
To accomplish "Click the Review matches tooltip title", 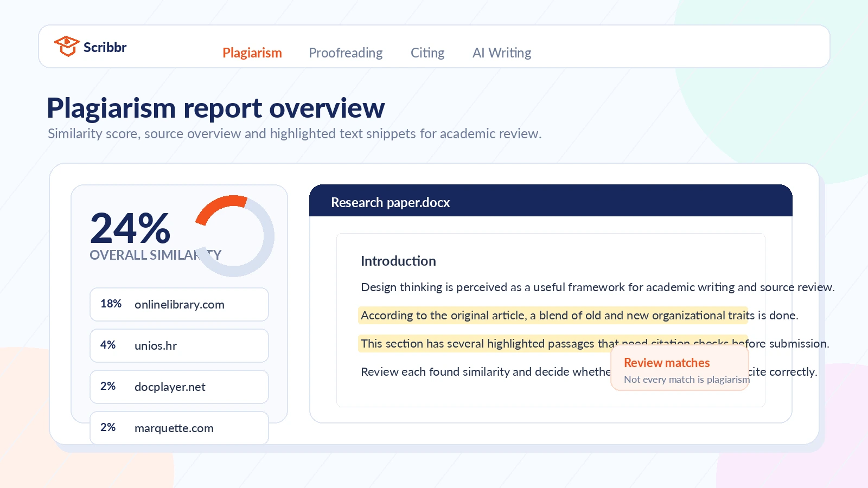I will pos(667,363).
